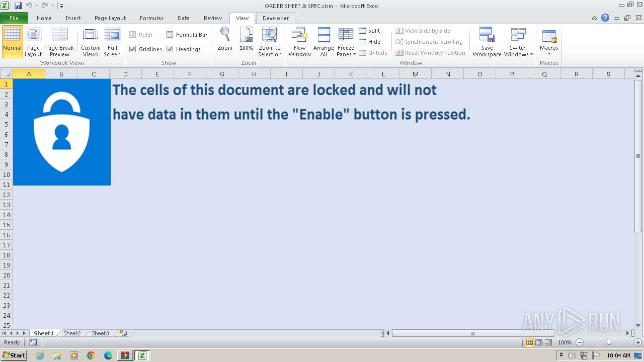
Task: Select the Sheet2 tab
Action: 72,333
